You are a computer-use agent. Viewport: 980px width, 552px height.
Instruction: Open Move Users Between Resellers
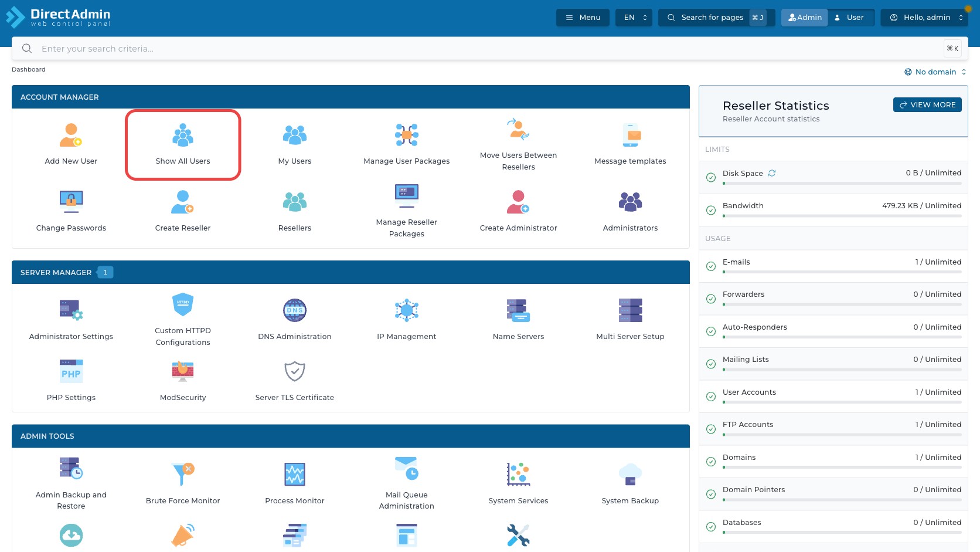pyautogui.click(x=519, y=144)
